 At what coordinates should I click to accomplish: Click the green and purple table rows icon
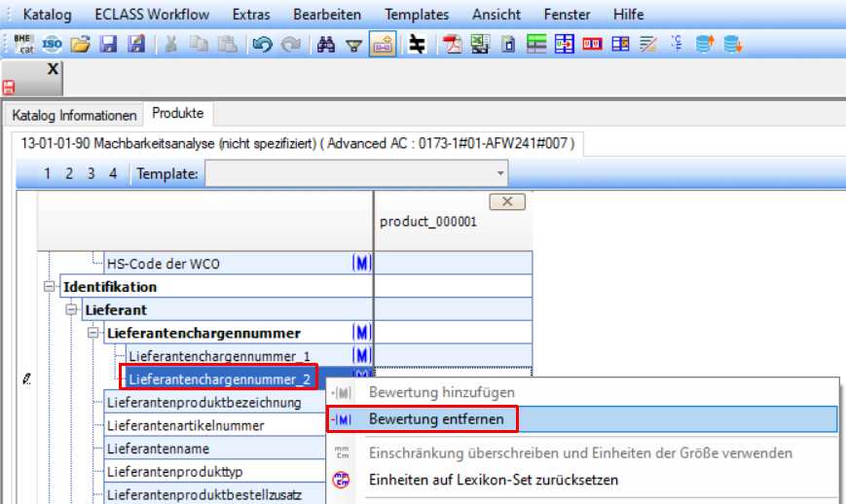click(536, 44)
